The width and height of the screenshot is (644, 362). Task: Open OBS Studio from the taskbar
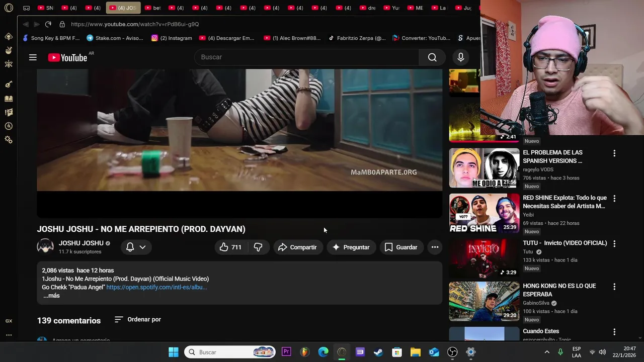[x=452, y=352]
